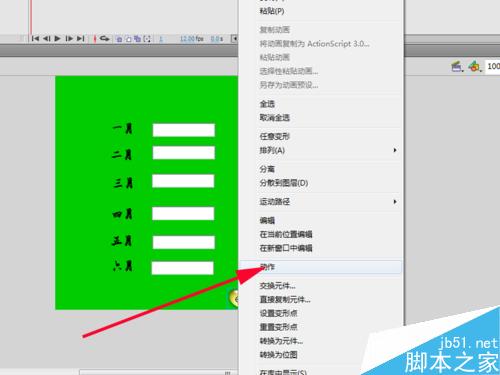Enable onion skin icon
The image size is (500, 375).
(x=119, y=39)
